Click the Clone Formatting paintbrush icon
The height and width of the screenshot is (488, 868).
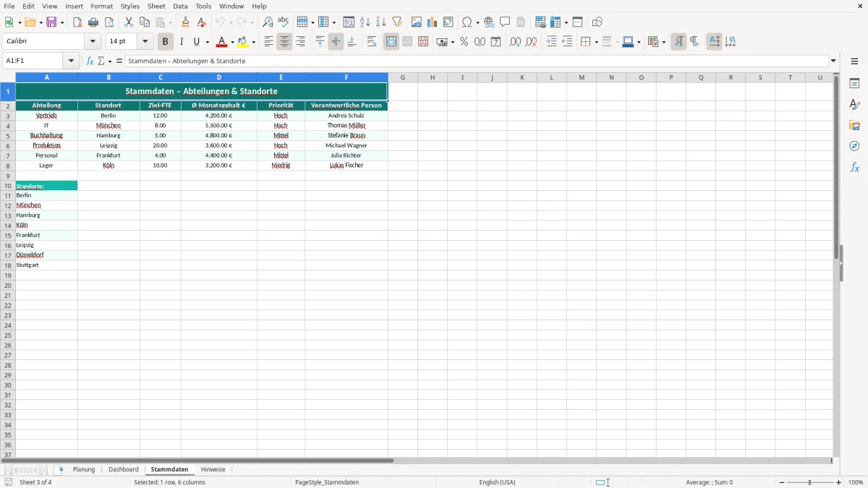pyautogui.click(x=185, y=22)
